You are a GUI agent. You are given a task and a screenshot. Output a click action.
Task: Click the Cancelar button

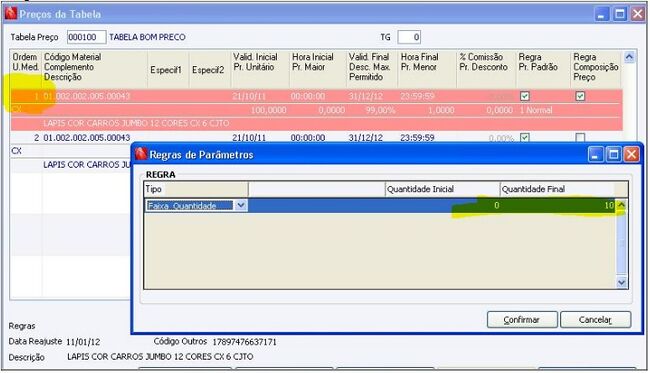pyautogui.click(x=595, y=320)
